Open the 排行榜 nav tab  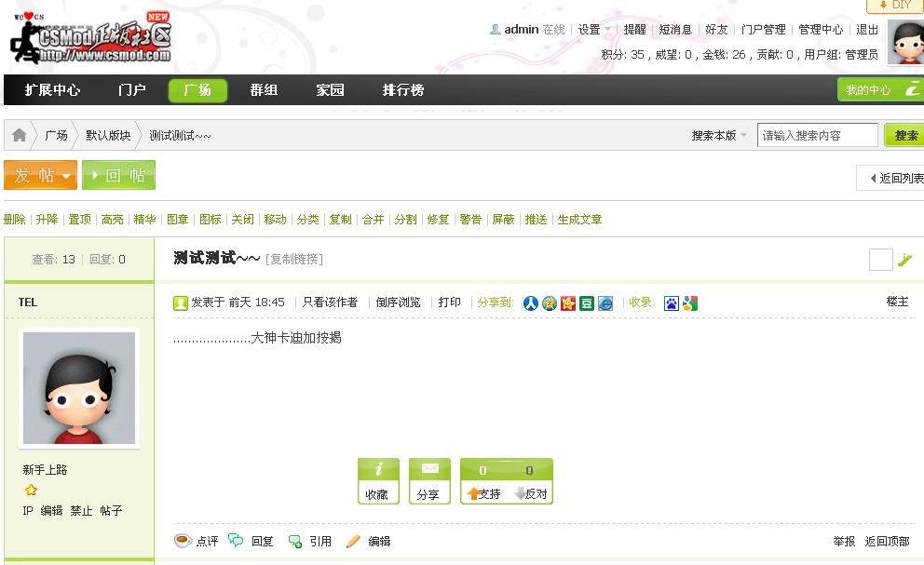403,89
